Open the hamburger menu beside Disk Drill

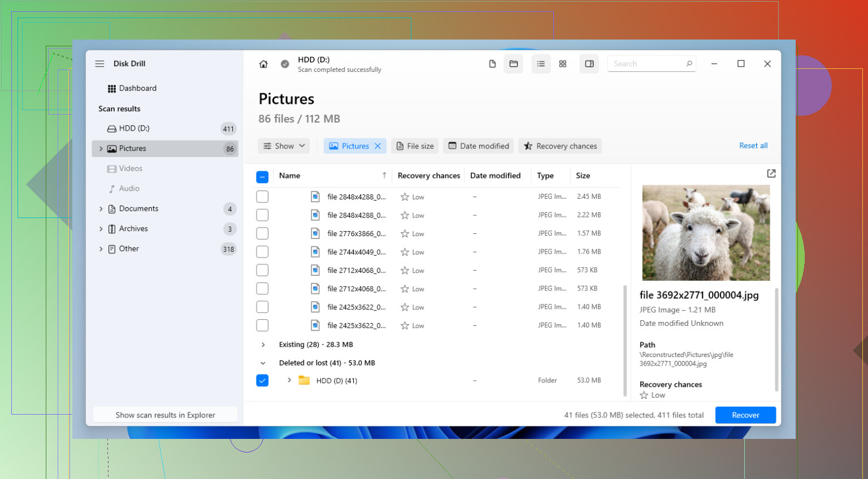coord(99,64)
